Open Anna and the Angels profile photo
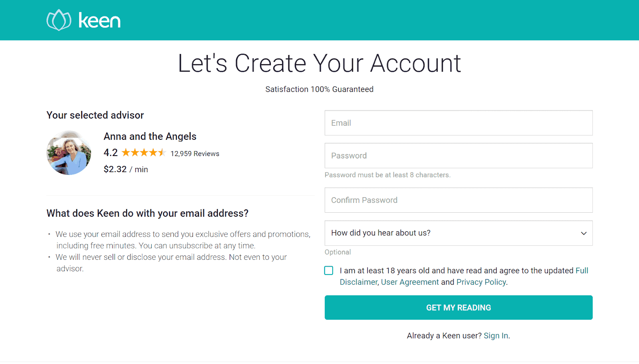Screen dimensions: 639x364 tap(69, 152)
